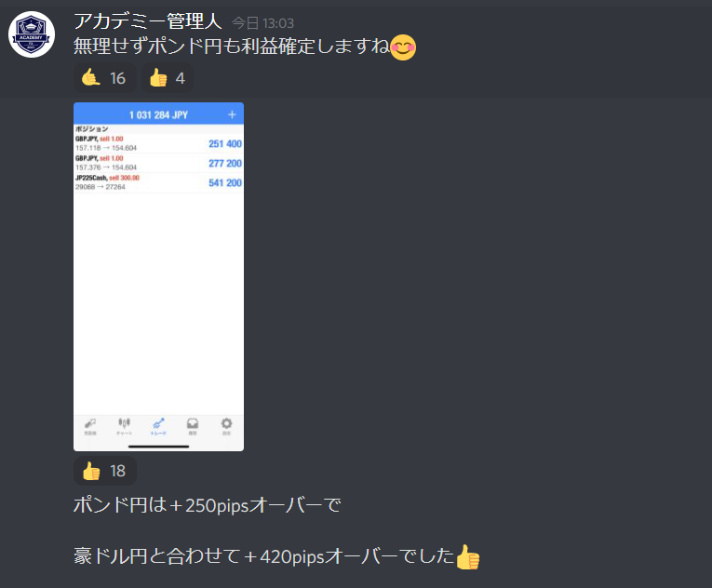The width and height of the screenshot is (712, 588).
Task: Toggle the thumbs up reaction with 4
Action: pyautogui.click(x=168, y=78)
